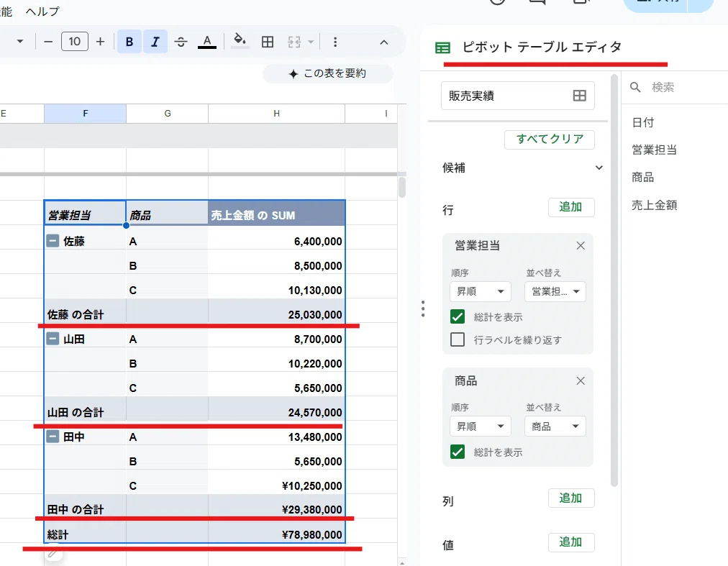Open 並べ替え dropdown for 営業担当

point(555,291)
